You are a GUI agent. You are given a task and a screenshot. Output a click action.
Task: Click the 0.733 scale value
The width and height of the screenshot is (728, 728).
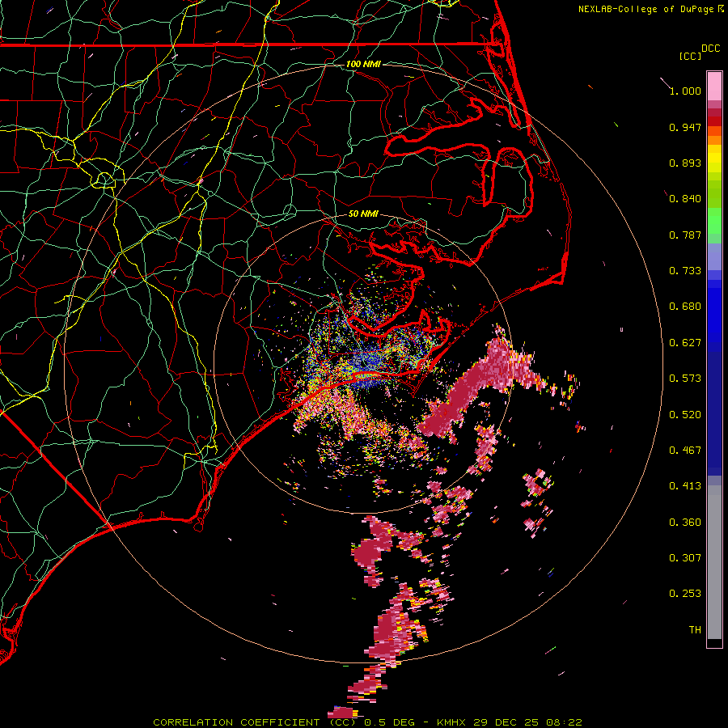[x=685, y=271]
